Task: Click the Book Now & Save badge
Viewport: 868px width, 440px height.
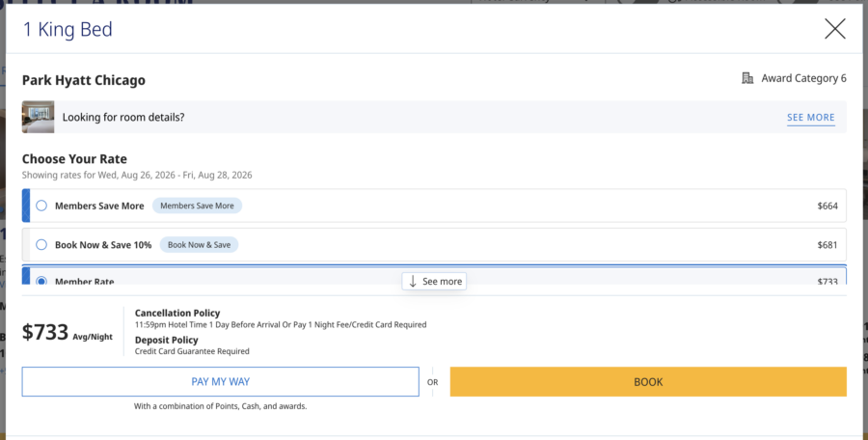Action: pos(200,245)
